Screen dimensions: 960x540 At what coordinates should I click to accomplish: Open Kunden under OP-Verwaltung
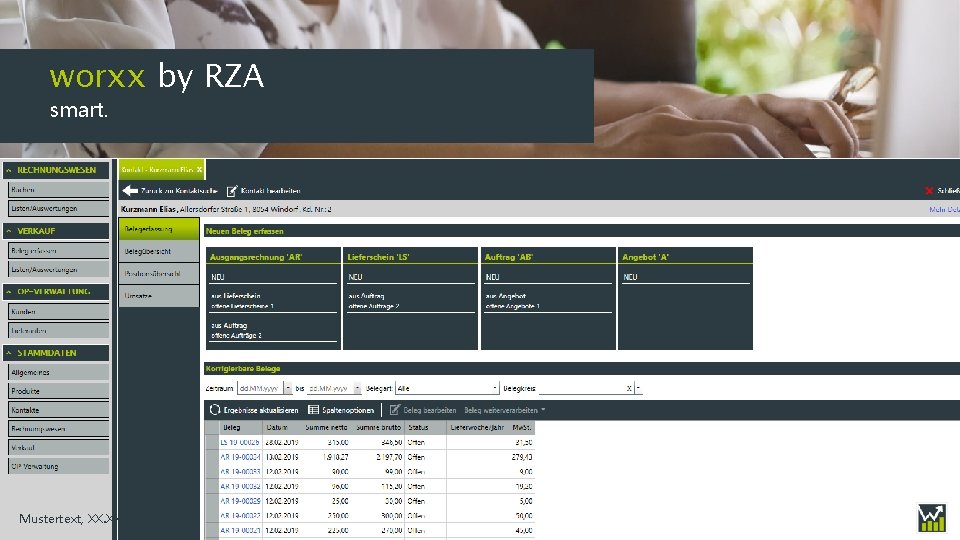[x=58, y=312]
